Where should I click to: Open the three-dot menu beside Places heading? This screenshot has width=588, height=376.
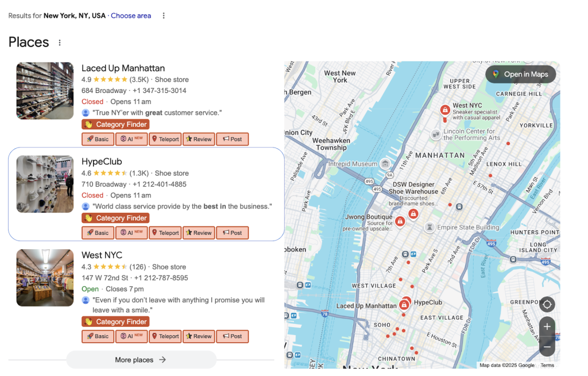tap(60, 42)
